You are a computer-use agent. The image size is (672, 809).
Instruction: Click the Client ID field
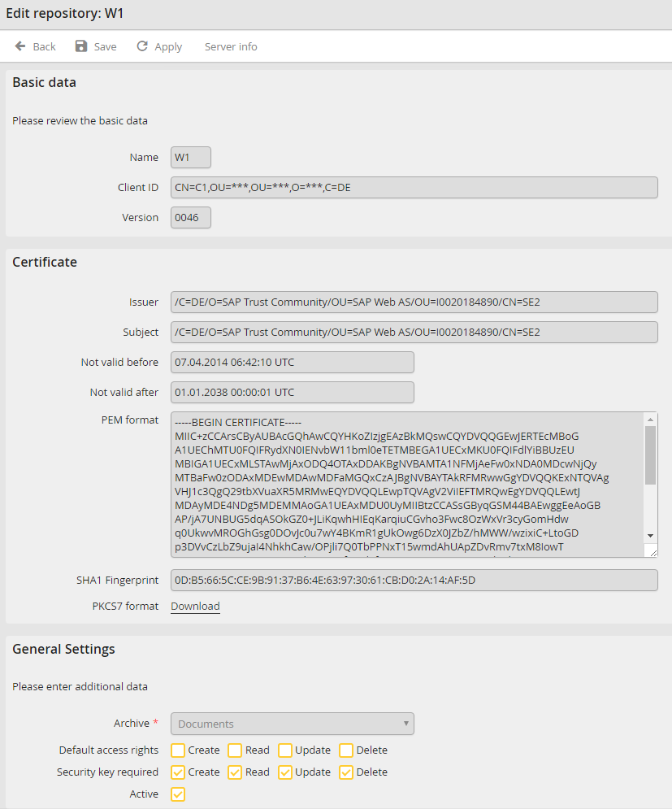[414, 187]
